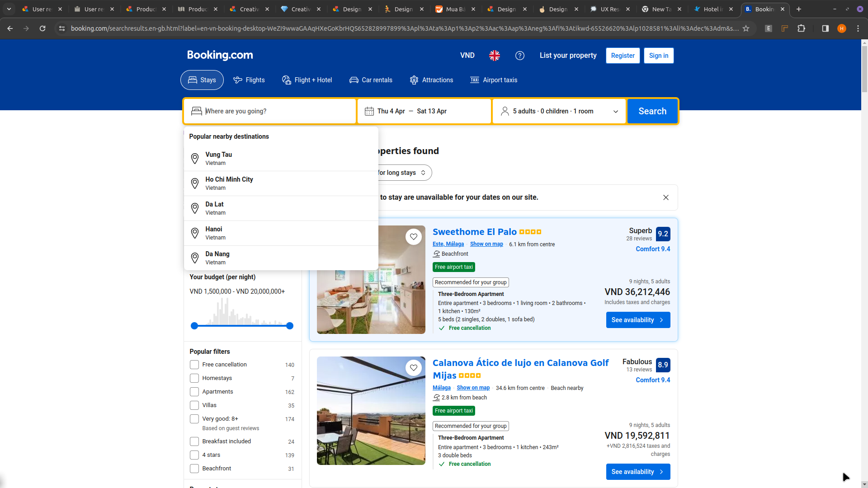Open a new browser tab
Screen dimensions: 868x488
pos(799,9)
